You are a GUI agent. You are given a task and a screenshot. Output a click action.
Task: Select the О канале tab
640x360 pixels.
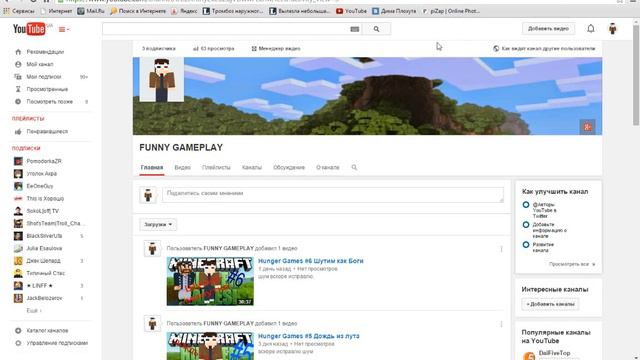[x=328, y=167]
